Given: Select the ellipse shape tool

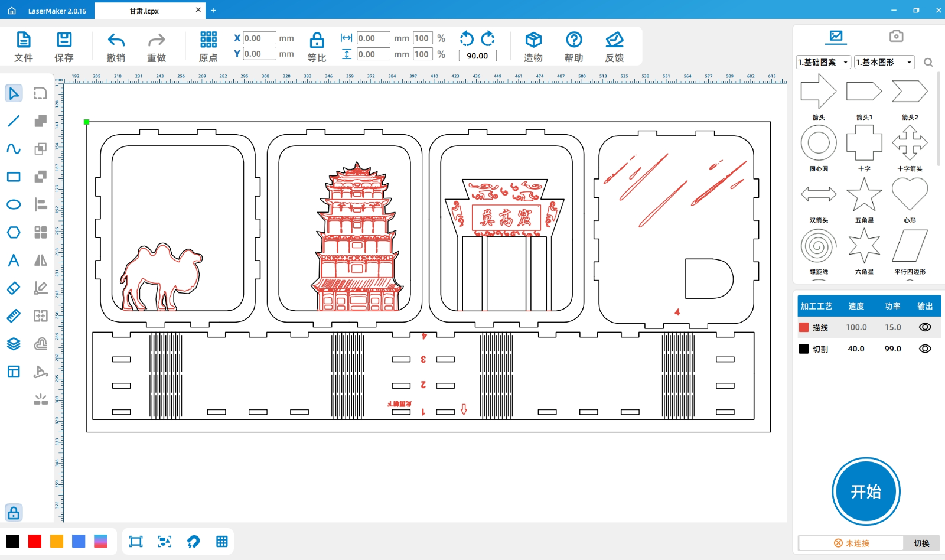Looking at the screenshot, I should click(x=14, y=205).
